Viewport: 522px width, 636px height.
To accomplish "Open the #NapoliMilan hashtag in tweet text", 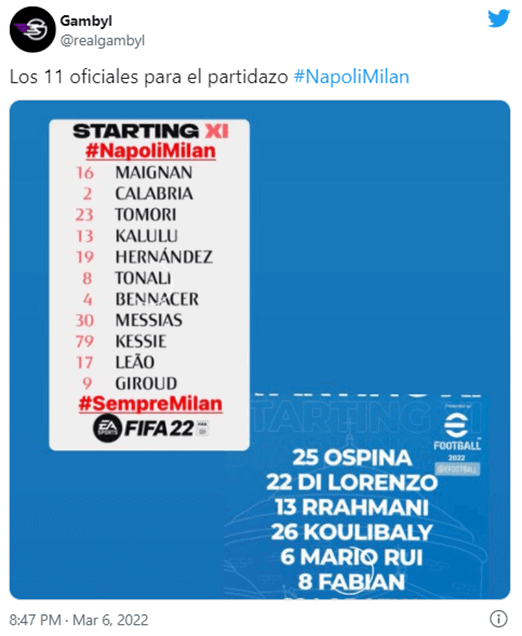I will pos(351,77).
